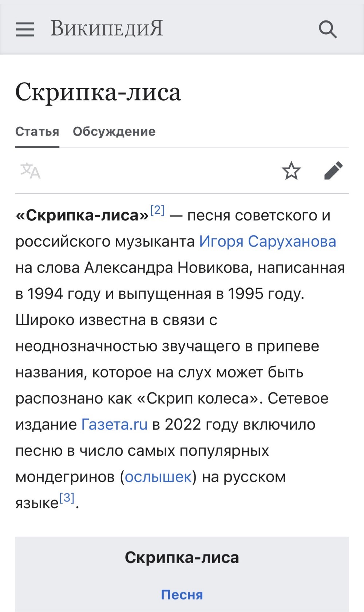
Task: Follow the Газета.ru link
Action: pos(114,424)
